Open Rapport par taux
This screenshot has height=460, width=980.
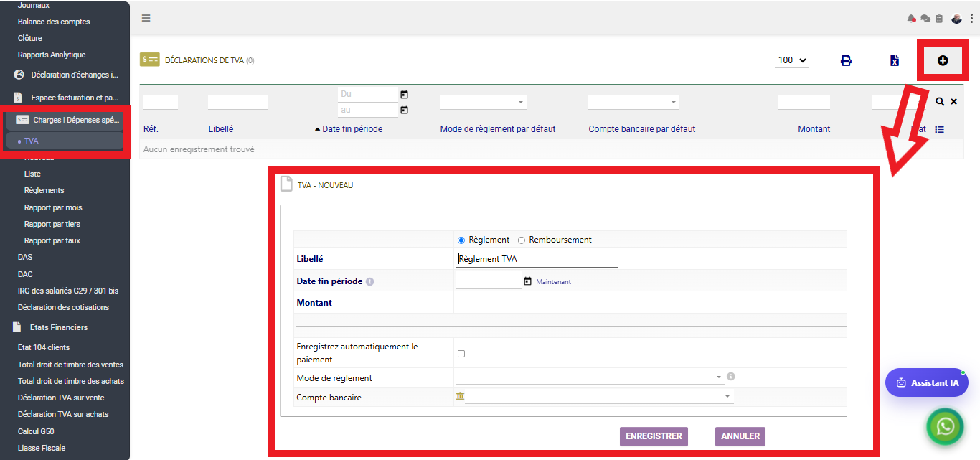click(x=52, y=240)
